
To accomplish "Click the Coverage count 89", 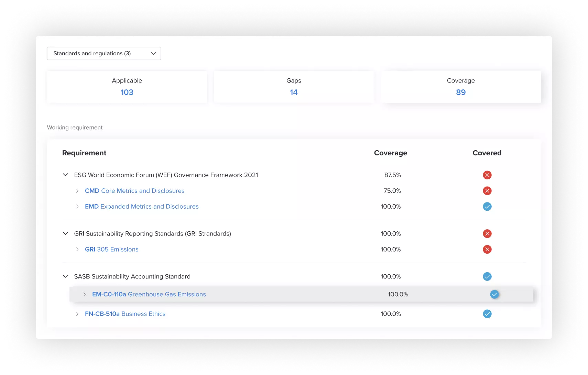I will (461, 92).
